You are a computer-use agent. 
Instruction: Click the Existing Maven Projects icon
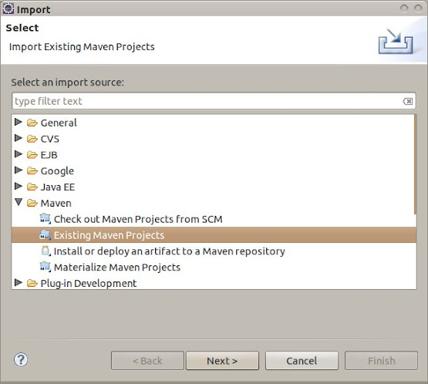tap(45, 235)
